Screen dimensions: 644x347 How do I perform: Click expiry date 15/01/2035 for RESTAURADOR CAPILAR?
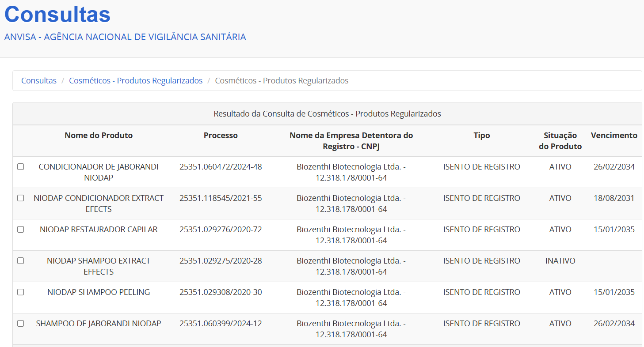[x=614, y=230]
